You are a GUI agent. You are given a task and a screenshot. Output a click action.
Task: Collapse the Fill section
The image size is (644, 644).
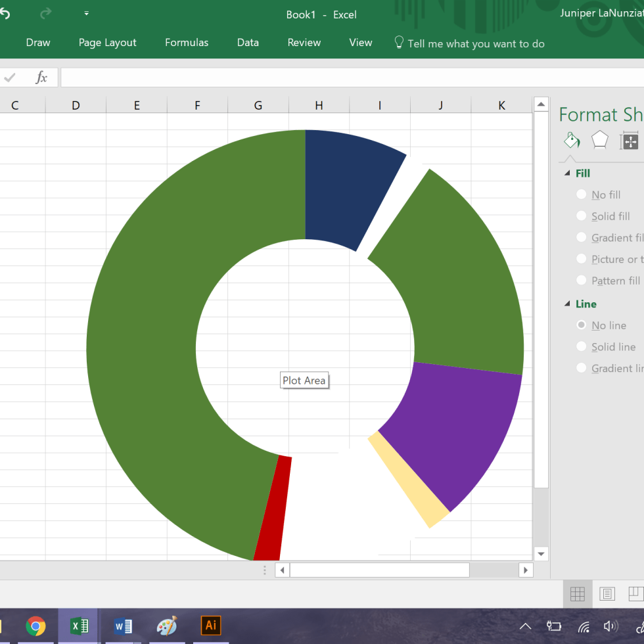click(568, 173)
